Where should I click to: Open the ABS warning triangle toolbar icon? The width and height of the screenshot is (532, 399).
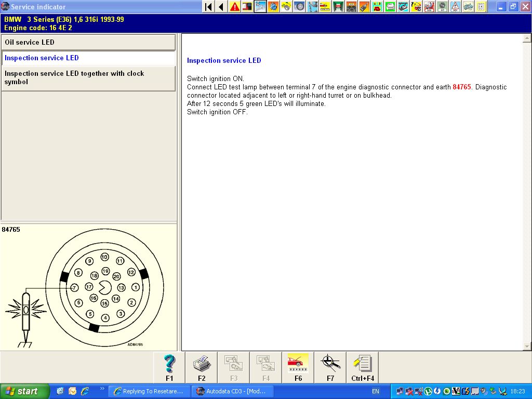coord(455,6)
